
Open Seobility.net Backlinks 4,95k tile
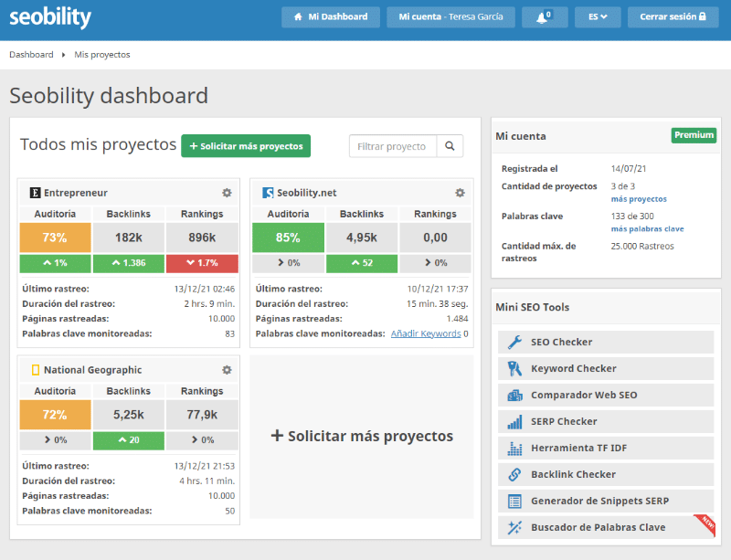[x=362, y=238]
